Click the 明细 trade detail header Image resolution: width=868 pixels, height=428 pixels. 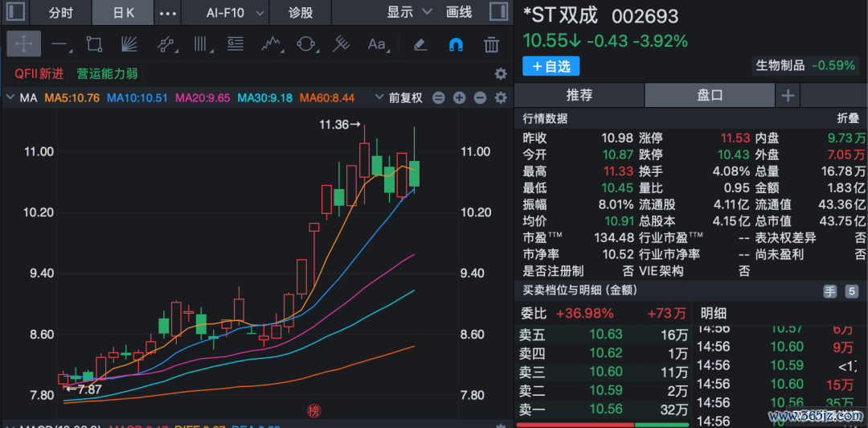714,314
